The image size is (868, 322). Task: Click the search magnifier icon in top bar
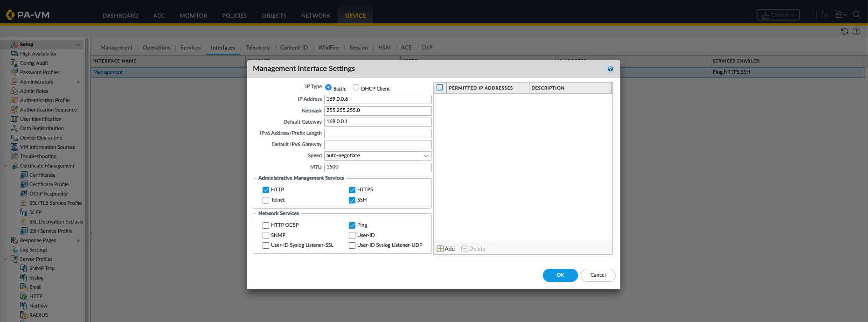(x=856, y=14)
